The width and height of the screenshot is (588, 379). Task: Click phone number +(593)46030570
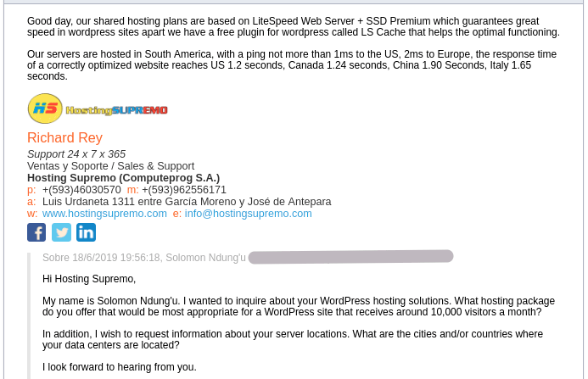(81, 190)
